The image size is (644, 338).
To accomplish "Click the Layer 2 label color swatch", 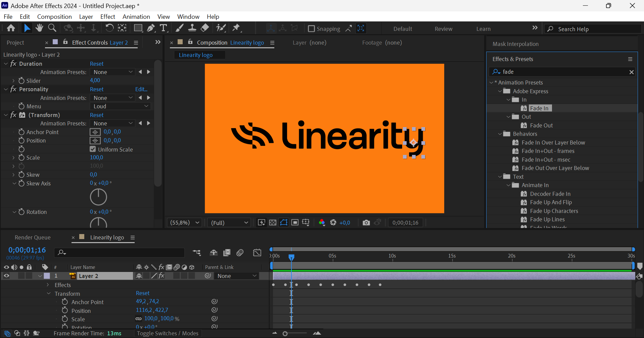I will click(x=47, y=276).
